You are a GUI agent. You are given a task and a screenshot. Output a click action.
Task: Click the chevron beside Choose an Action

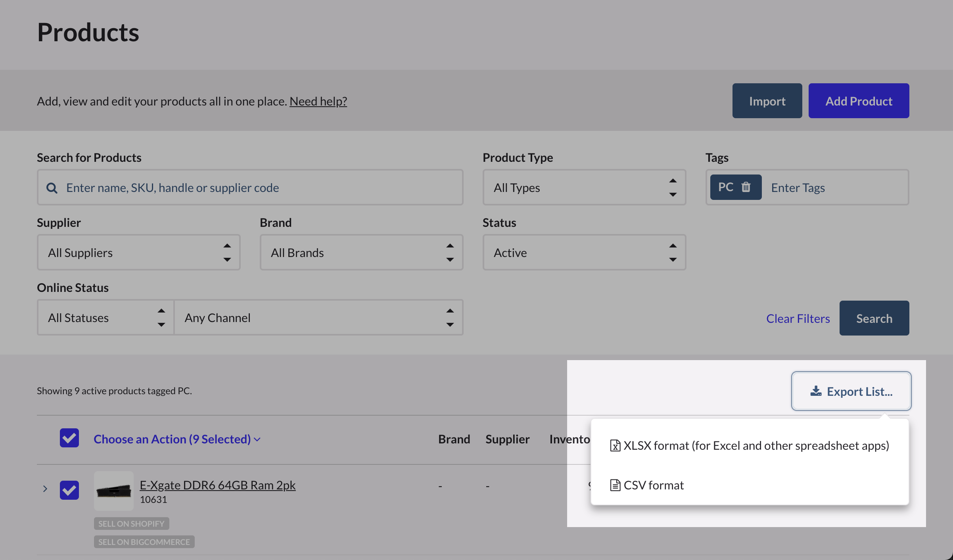point(257,439)
